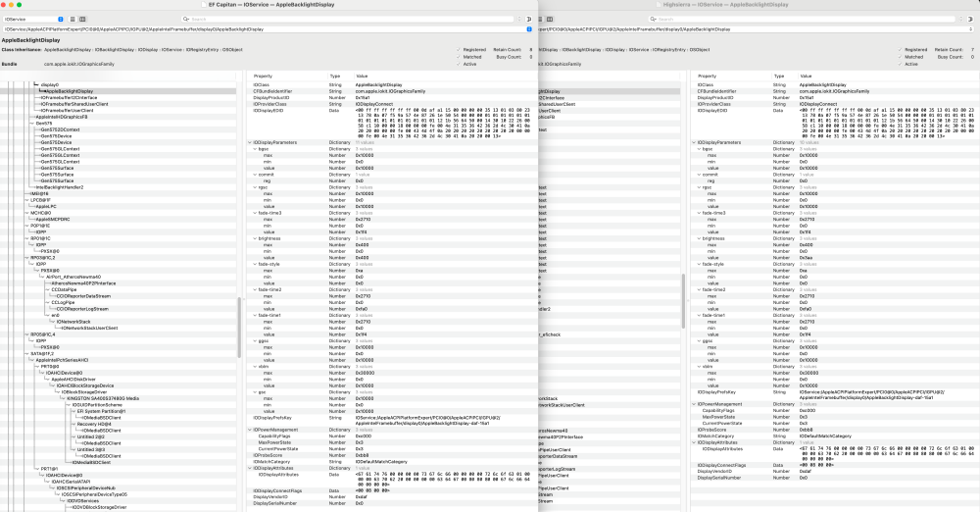Collapse IODisplayParameters in Highsierra properties
The height and width of the screenshot is (512, 980).
694,142
